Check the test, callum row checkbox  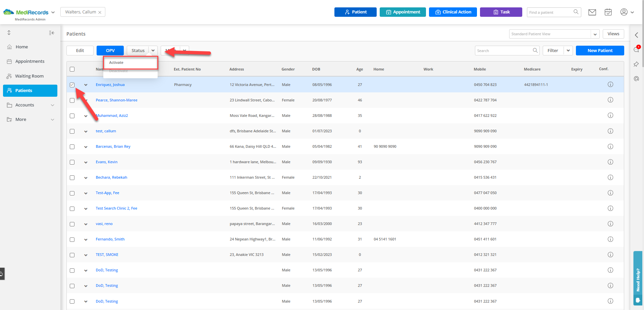click(x=72, y=131)
